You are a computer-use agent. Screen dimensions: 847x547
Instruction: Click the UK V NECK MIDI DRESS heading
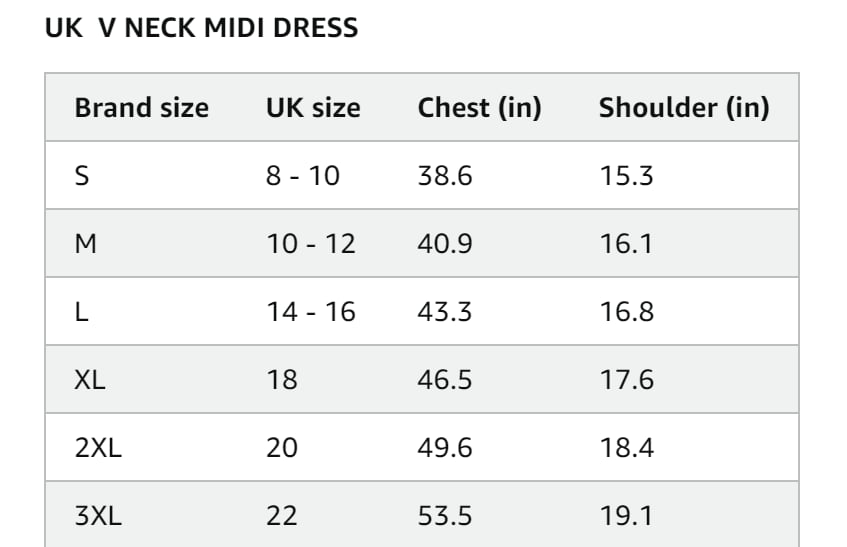pyautogui.click(x=201, y=28)
